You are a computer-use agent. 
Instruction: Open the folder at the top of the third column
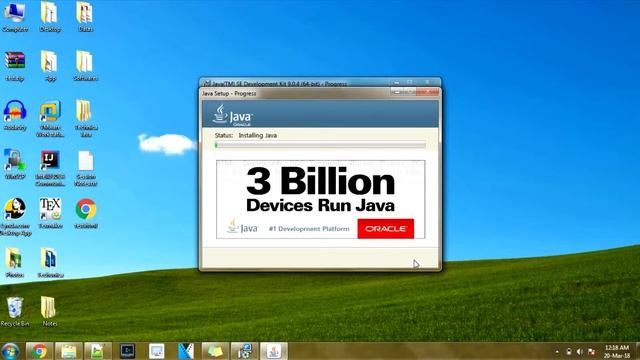85,16
